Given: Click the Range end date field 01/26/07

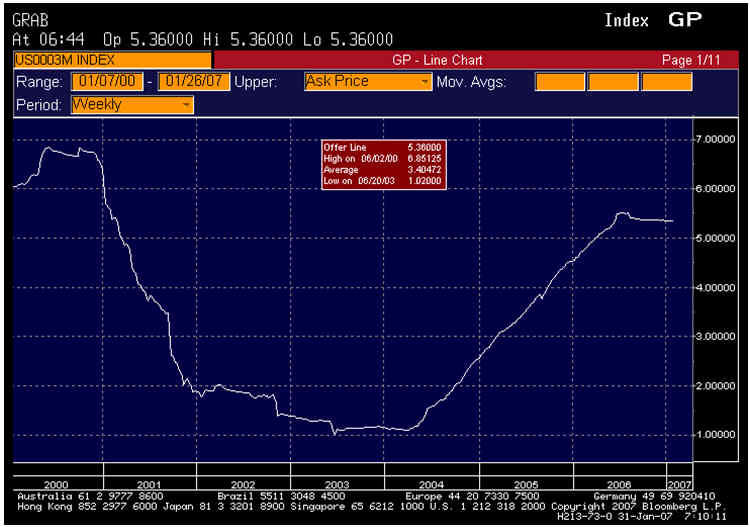Looking at the screenshot, I should (194, 82).
